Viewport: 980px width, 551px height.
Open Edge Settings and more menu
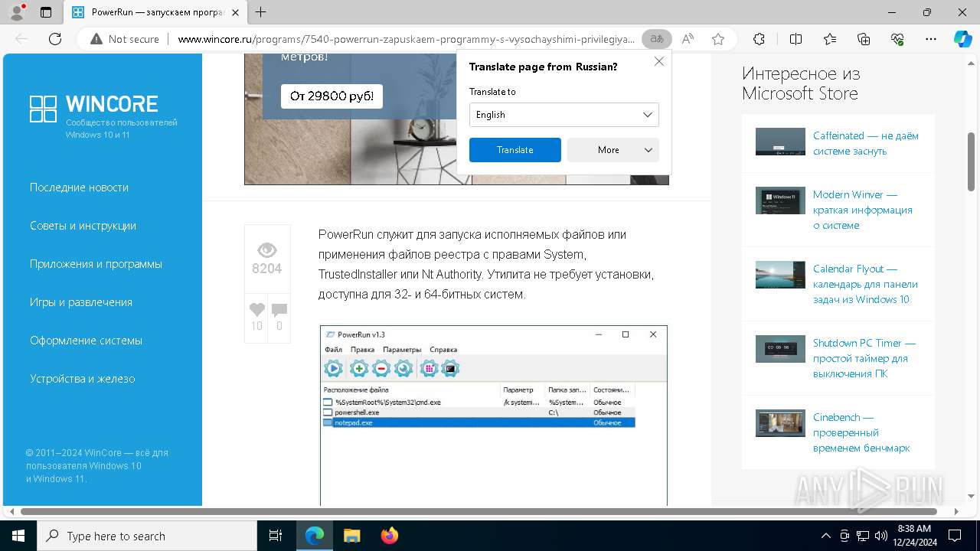(x=931, y=39)
